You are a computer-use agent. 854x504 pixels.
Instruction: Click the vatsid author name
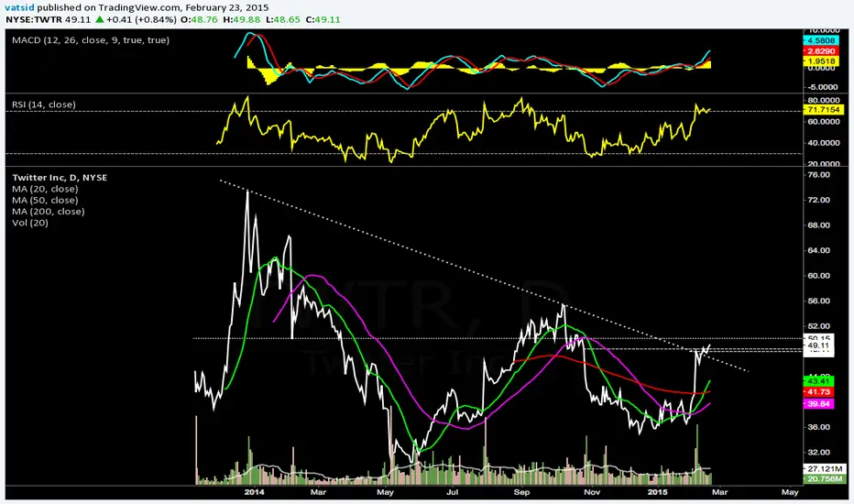tap(19, 7)
